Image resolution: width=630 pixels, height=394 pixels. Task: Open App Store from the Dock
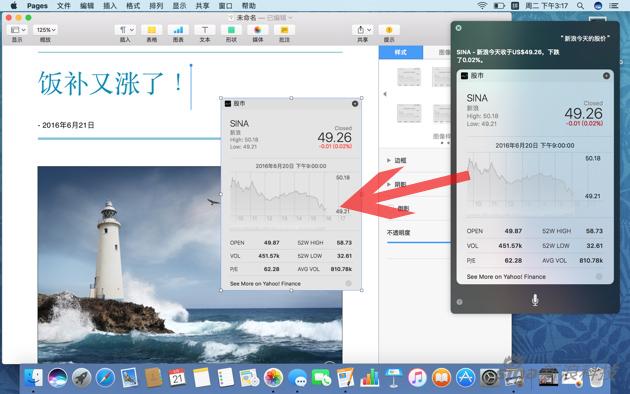[465, 378]
